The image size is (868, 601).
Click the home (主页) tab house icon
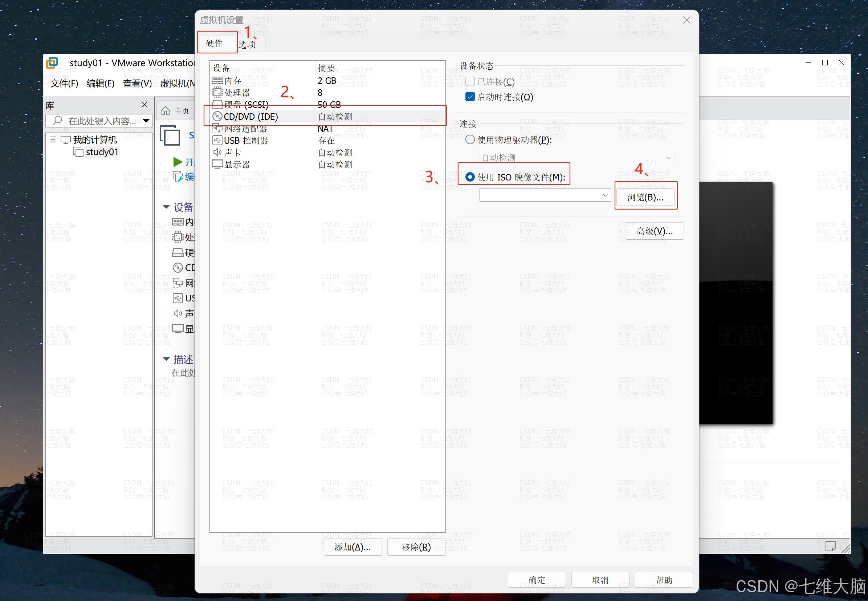[165, 111]
